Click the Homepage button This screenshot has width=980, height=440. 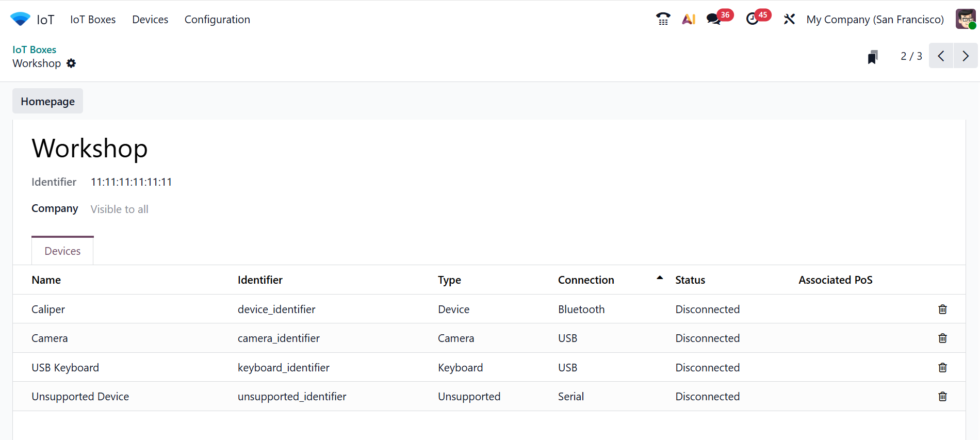click(47, 101)
